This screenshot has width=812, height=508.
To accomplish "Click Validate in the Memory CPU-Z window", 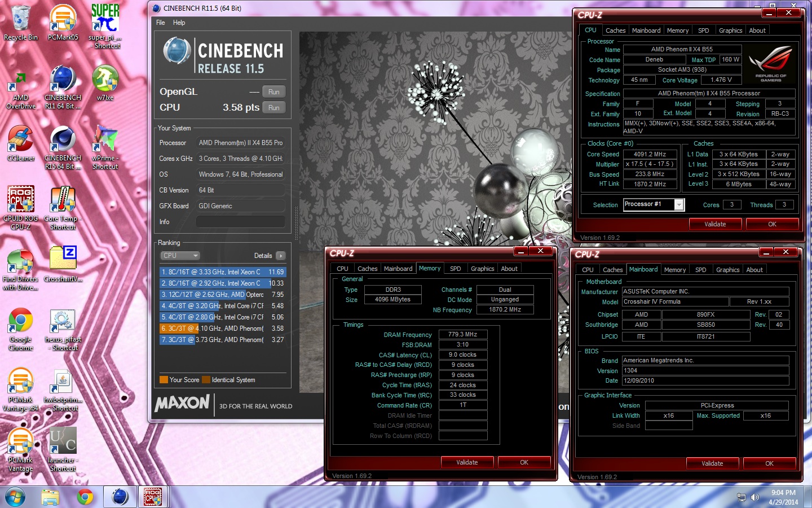I will coord(467,462).
